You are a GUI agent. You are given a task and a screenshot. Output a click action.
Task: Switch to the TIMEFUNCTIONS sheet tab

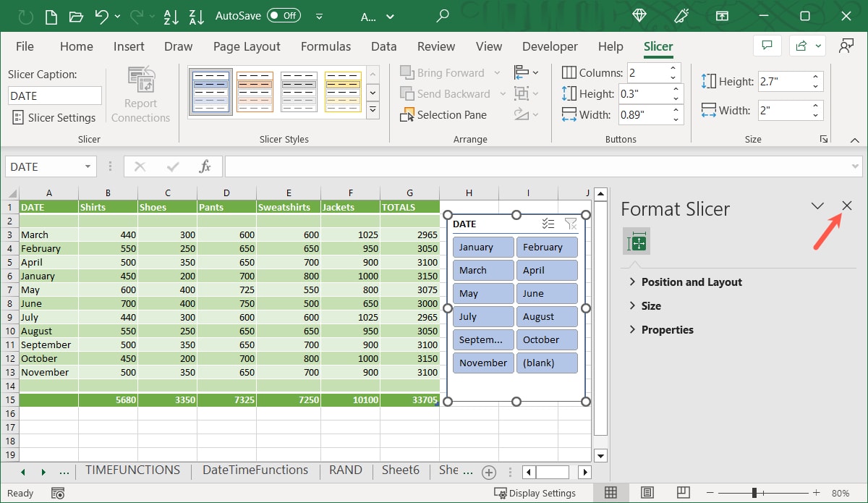[x=132, y=470]
